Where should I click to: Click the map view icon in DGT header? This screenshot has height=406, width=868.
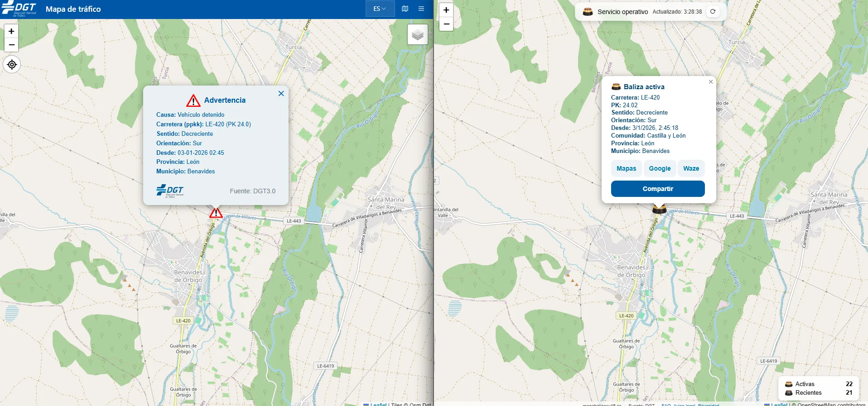tap(405, 9)
